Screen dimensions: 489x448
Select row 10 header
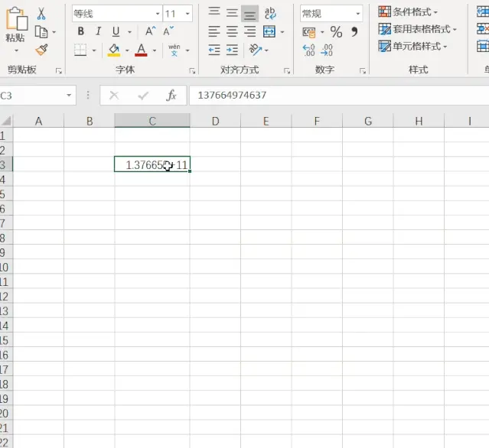tap(6, 267)
